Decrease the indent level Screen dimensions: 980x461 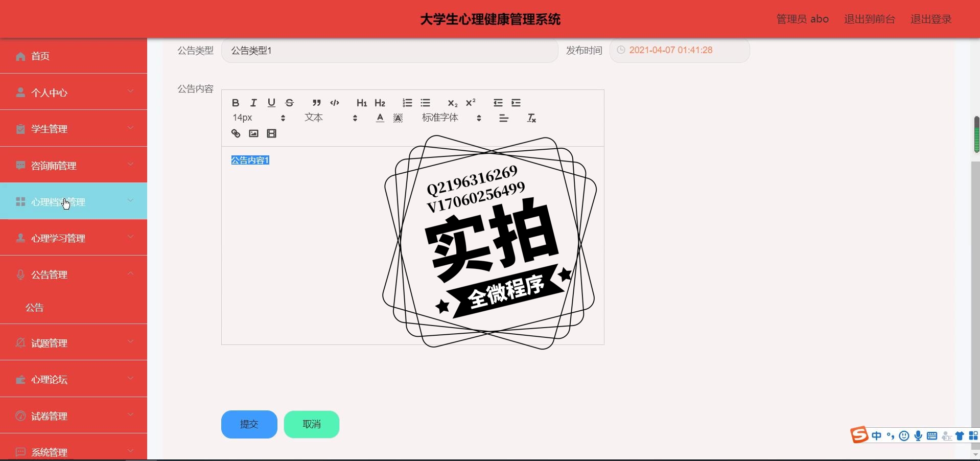pyautogui.click(x=498, y=103)
